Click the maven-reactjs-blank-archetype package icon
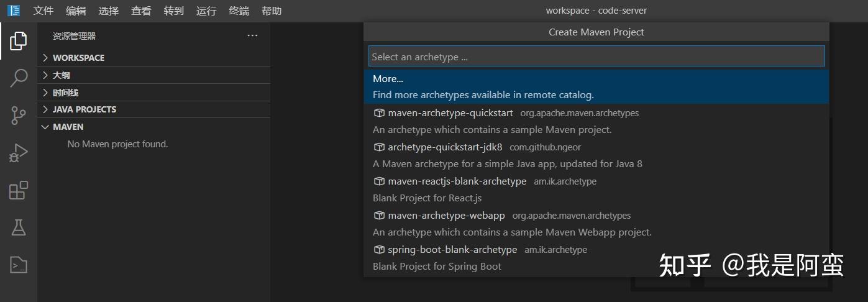The width and height of the screenshot is (868, 302). 378,181
